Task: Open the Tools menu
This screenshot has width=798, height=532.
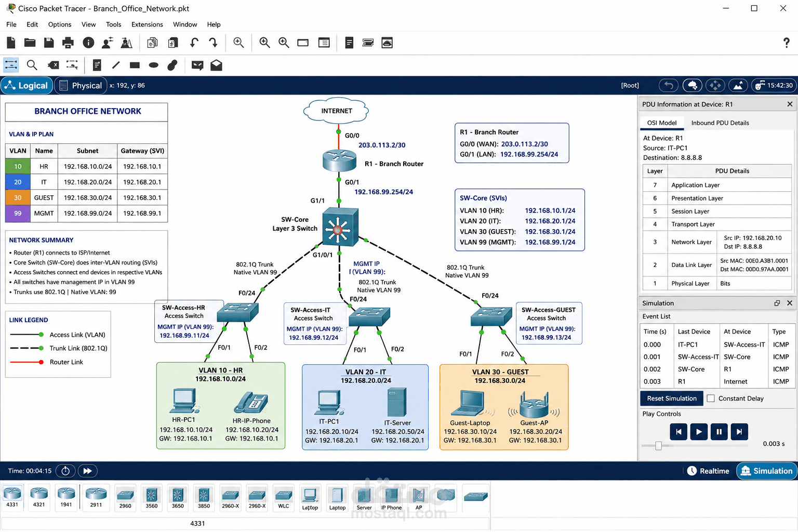Action: pyautogui.click(x=113, y=24)
